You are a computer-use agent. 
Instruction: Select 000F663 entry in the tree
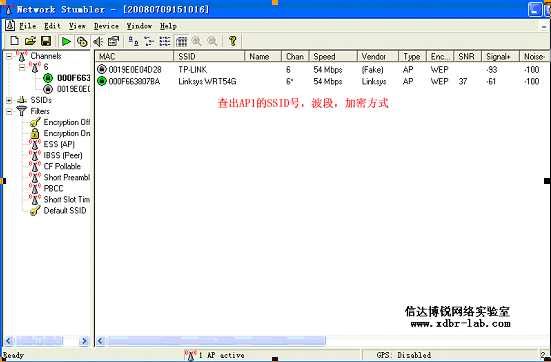click(73, 78)
